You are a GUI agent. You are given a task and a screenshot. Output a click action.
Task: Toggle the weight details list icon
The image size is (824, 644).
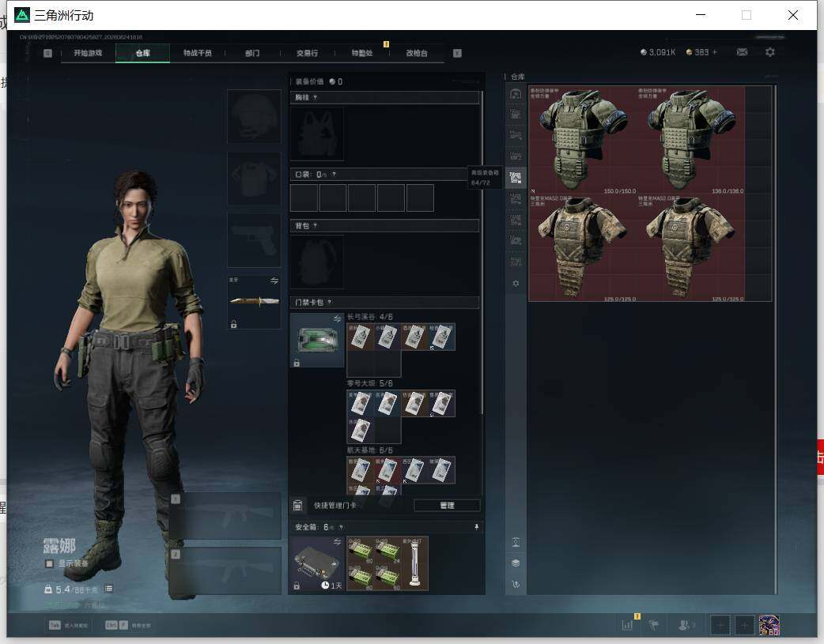pos(108,589)
